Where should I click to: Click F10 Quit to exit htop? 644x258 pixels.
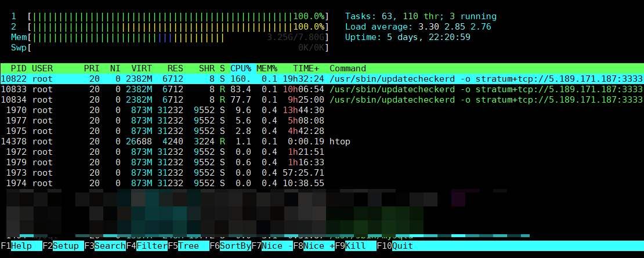click(x=403, y=246)
